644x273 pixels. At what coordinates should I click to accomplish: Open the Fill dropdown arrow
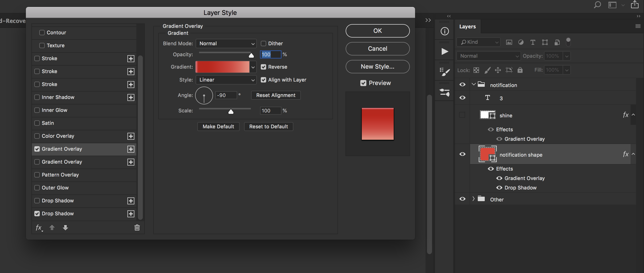[567, 70]
